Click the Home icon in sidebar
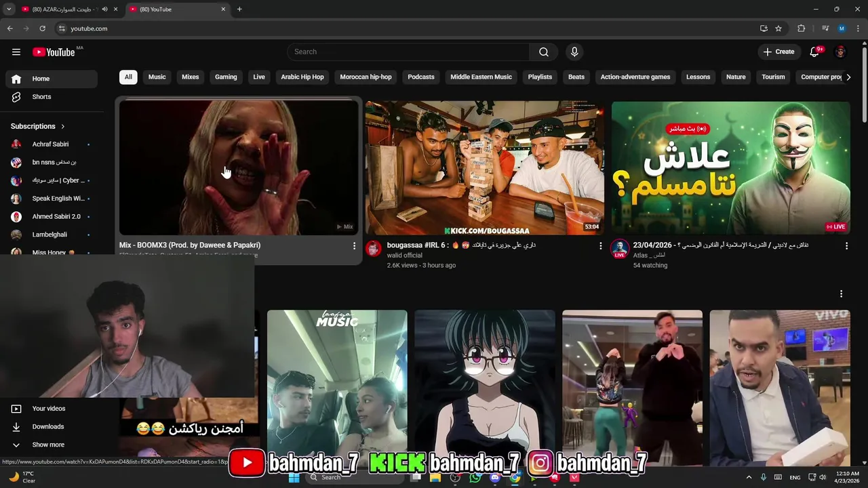This screenshot has height=488, width=868. coord(16,79)
